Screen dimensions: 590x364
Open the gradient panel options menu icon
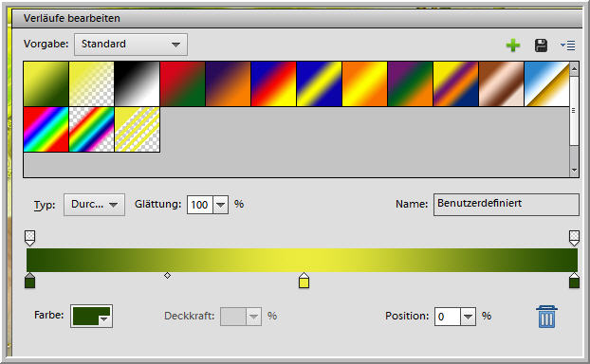(x=567, y=45)
